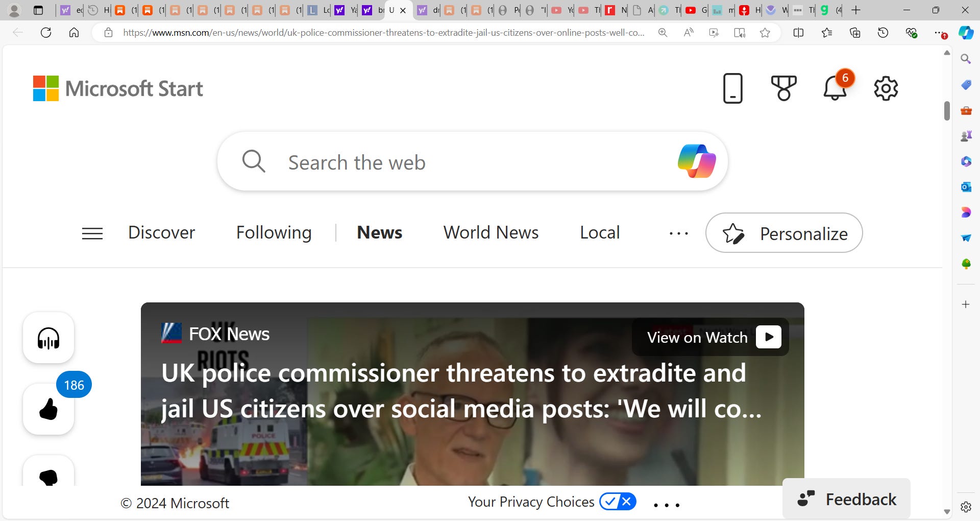
Task: Start Read aloud from address bar
Action: [x=689, y=33]
